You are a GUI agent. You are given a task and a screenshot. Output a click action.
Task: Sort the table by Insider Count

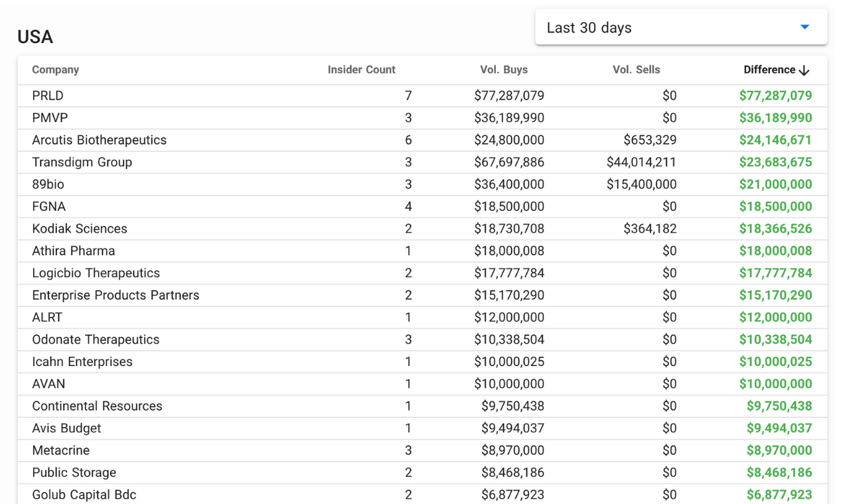[361, 70]
